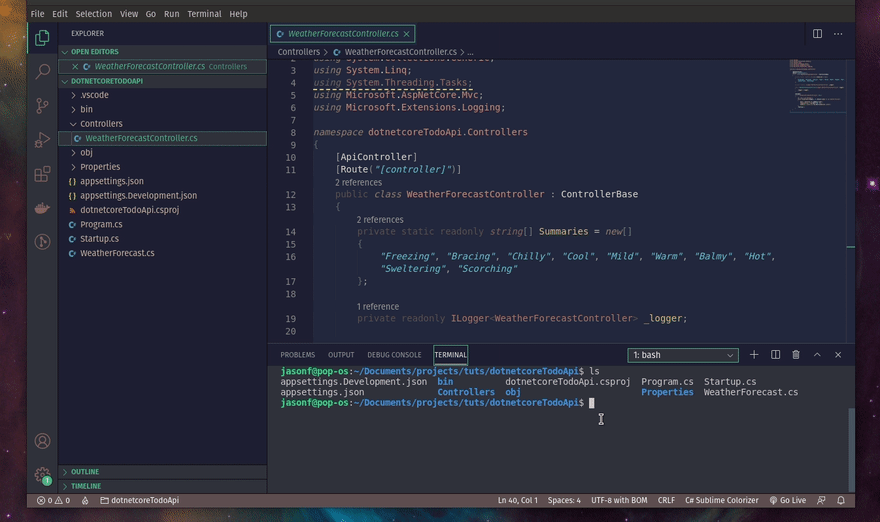Start Go Live server from status bar
Image resolution: width=880 pixels, height=522 pixels.
[787, 500]
